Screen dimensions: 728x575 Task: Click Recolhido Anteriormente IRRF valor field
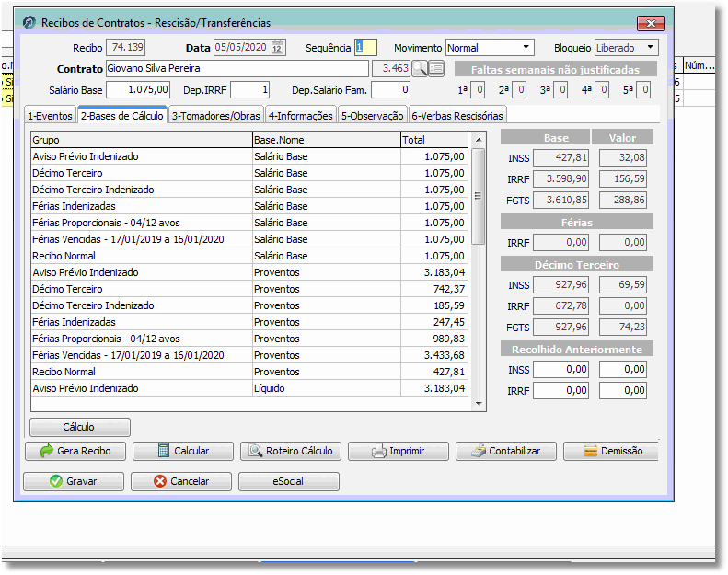click(623, 391)
